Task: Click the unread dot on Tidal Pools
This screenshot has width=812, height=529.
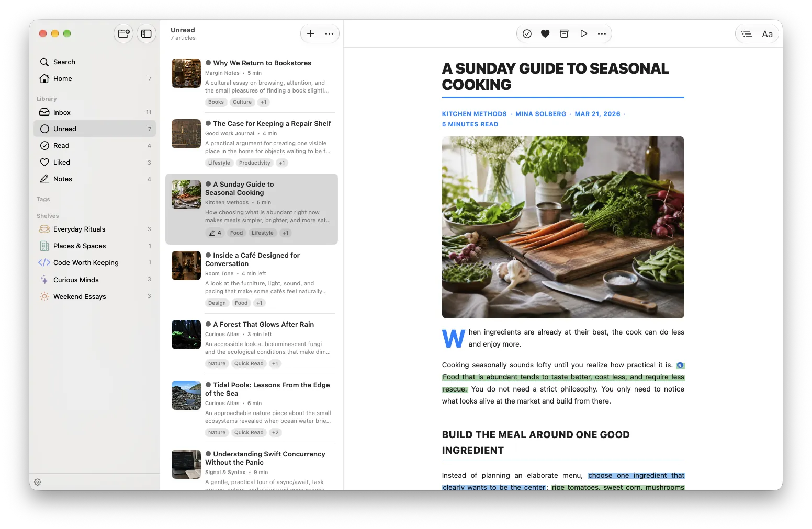Action: click(208, 385)
